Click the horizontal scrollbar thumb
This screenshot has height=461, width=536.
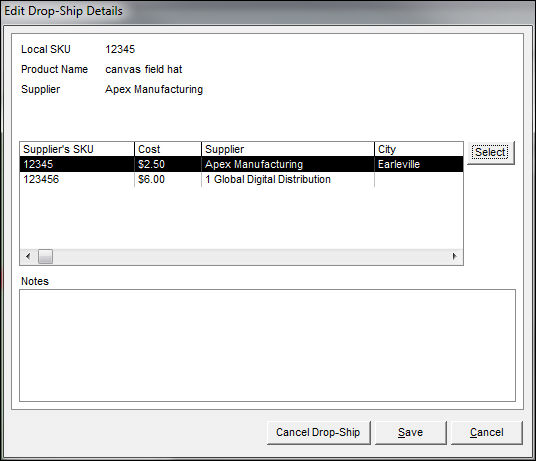coord(45,256)
